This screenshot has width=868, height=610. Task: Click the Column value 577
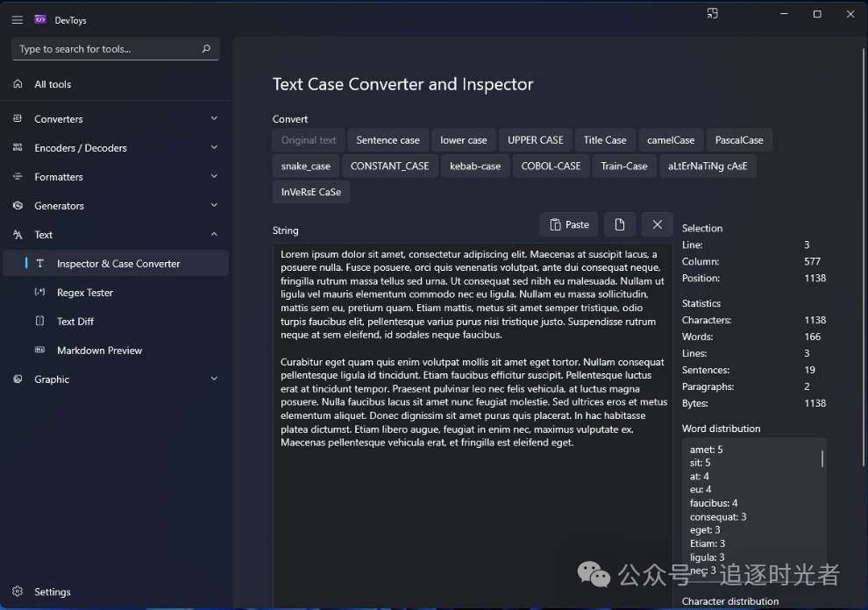[812, 261]
